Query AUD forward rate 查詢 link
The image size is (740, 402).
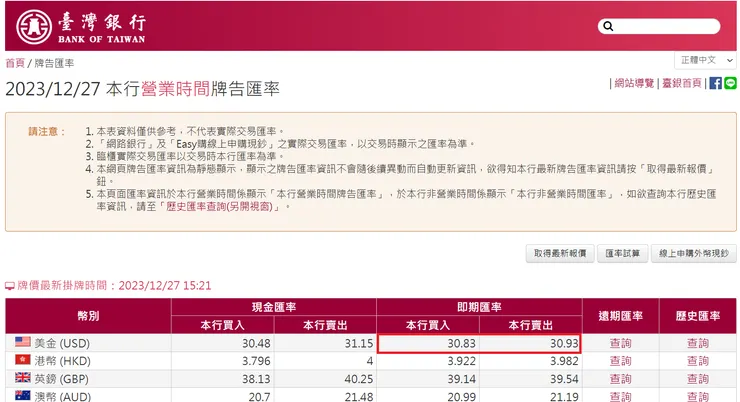[x=620, y=396]
